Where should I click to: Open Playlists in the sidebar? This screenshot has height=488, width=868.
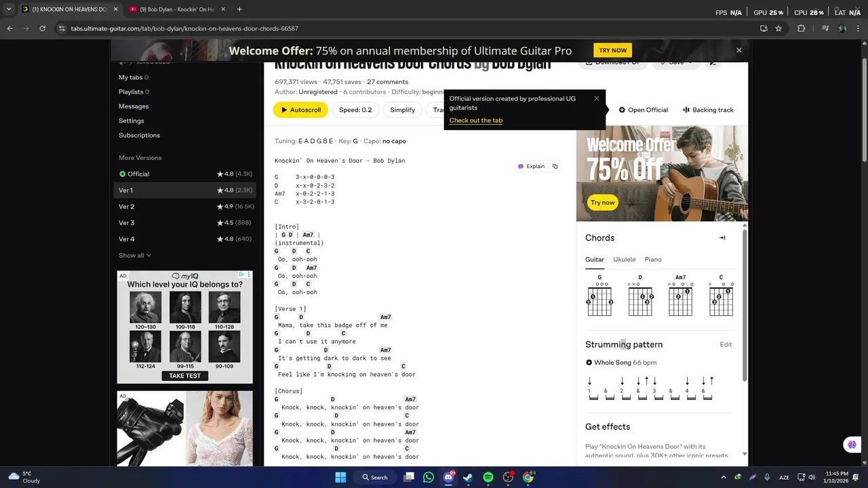click(x=134, y=91)
